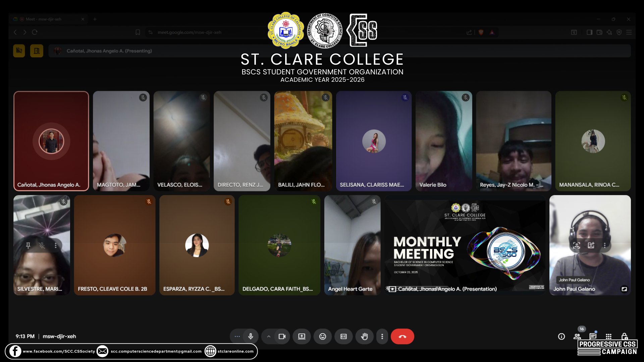Toggle the camera in the call controls
This screenshot has height=362, width=644.
coord(282,337)
